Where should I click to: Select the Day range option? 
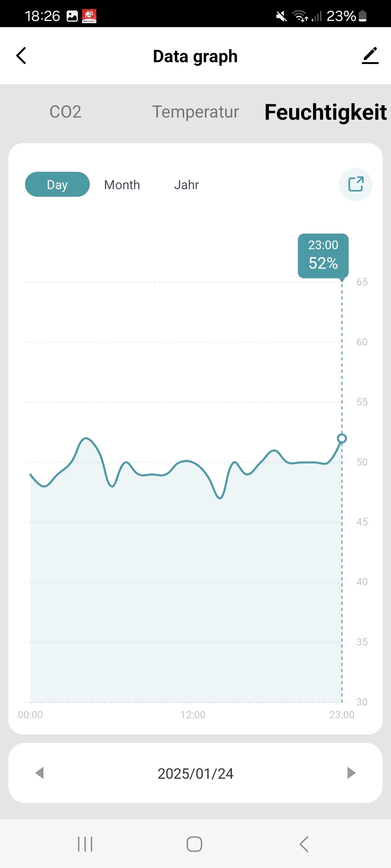[57, 184]
